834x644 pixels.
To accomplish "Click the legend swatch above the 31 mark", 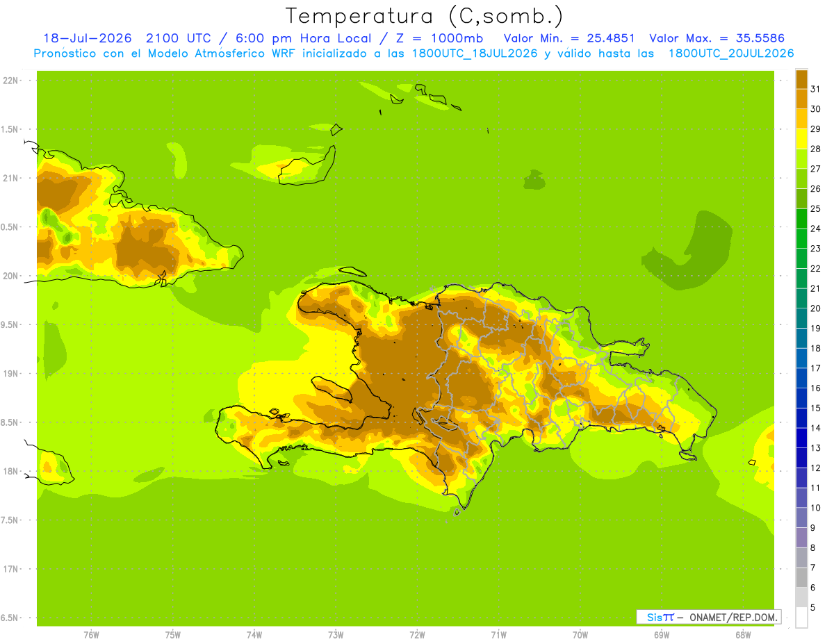I will (x=801, y=79).
